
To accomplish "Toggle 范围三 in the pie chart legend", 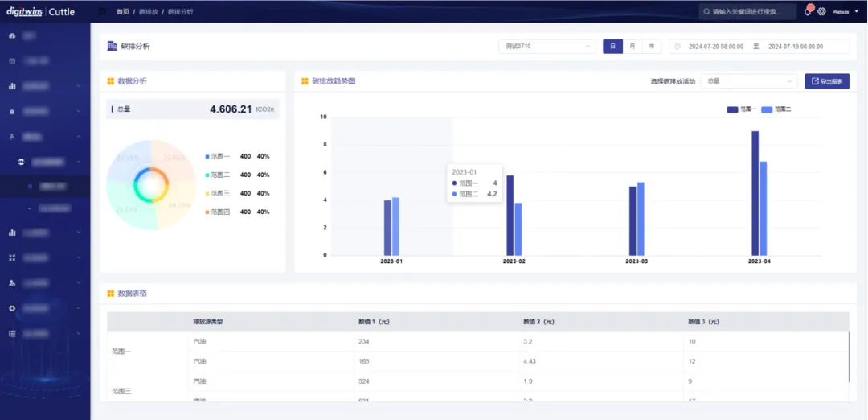I will coord(217,193).
